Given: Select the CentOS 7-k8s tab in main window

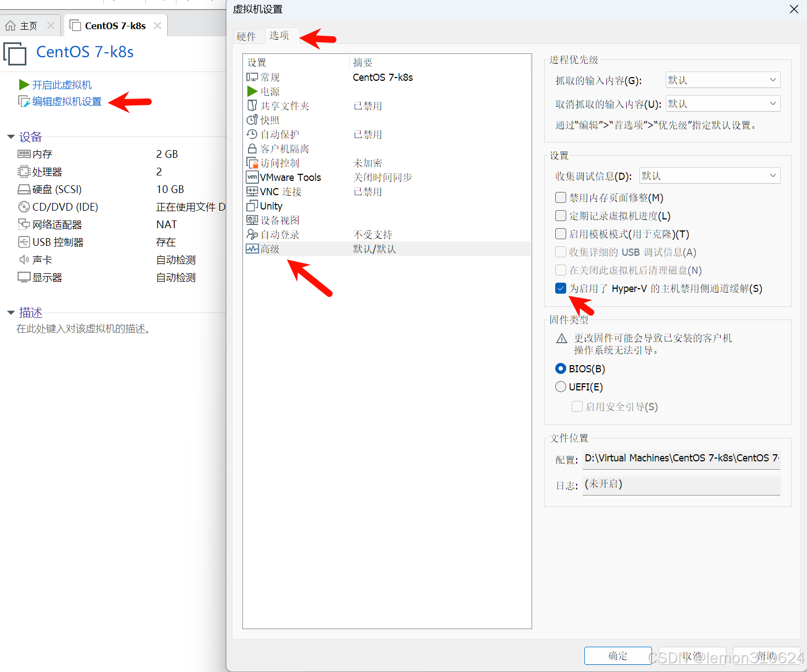Looking at the screenshot, I should pos(115,26).
